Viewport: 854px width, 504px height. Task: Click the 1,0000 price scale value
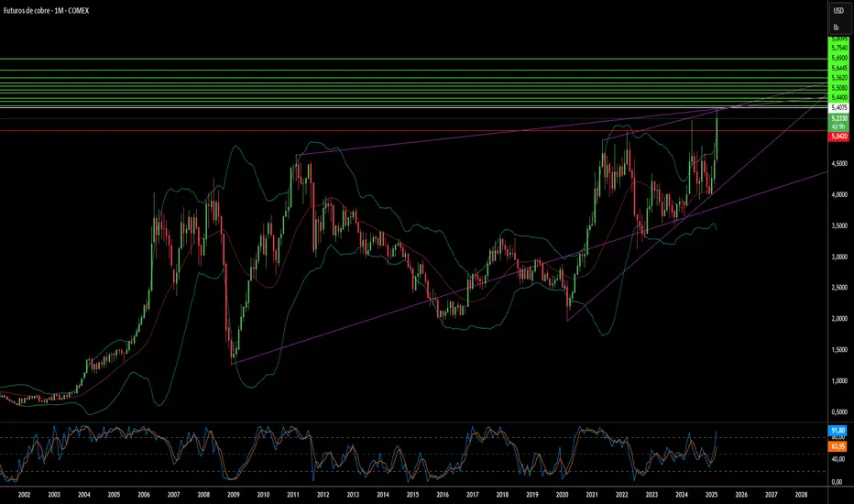(x=839, y=381)
